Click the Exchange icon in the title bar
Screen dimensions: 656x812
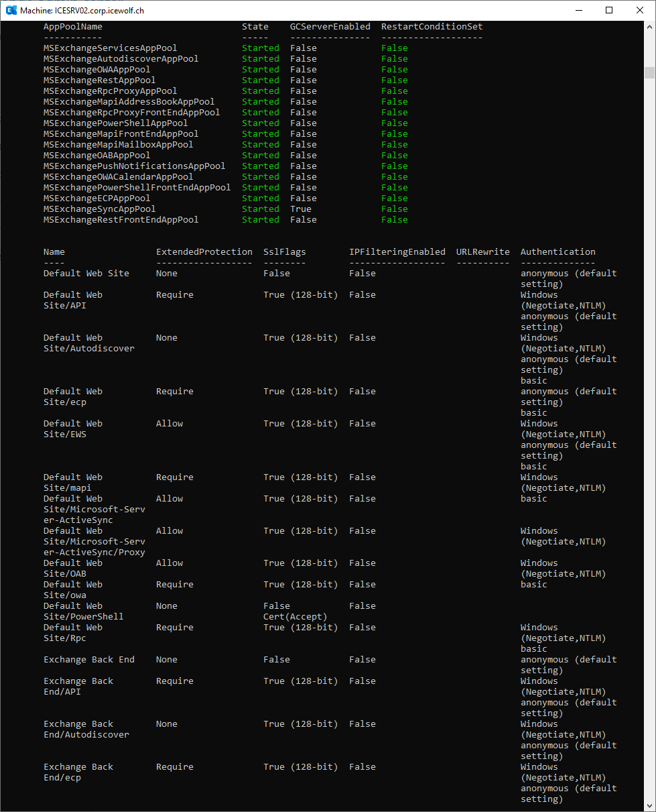11,10
